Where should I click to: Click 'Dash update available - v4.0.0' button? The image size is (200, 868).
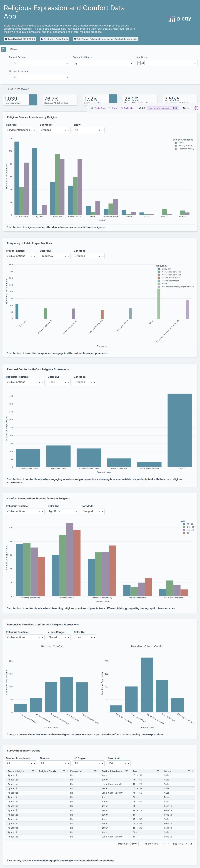click(x=163, y=108)
